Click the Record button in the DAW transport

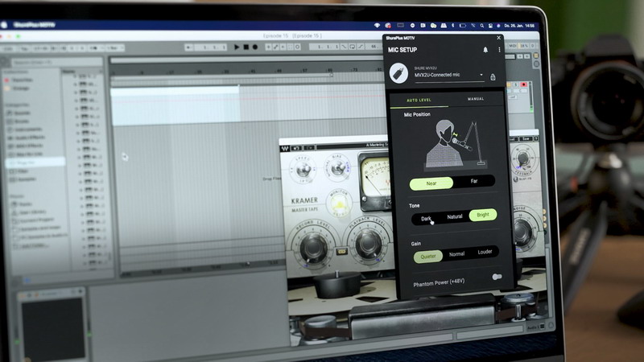(255, 47)
